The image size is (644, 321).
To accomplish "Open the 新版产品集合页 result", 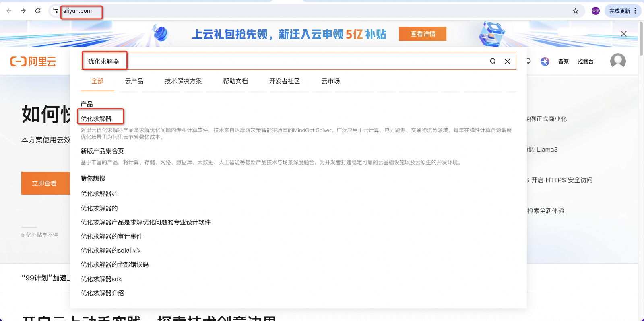I will (102, 151).
